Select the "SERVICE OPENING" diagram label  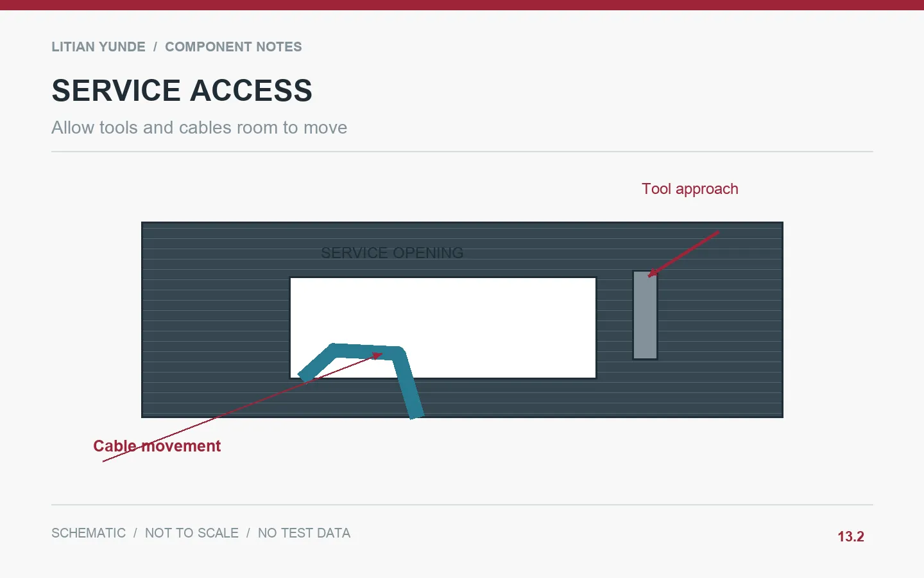[x=392, y=253]
